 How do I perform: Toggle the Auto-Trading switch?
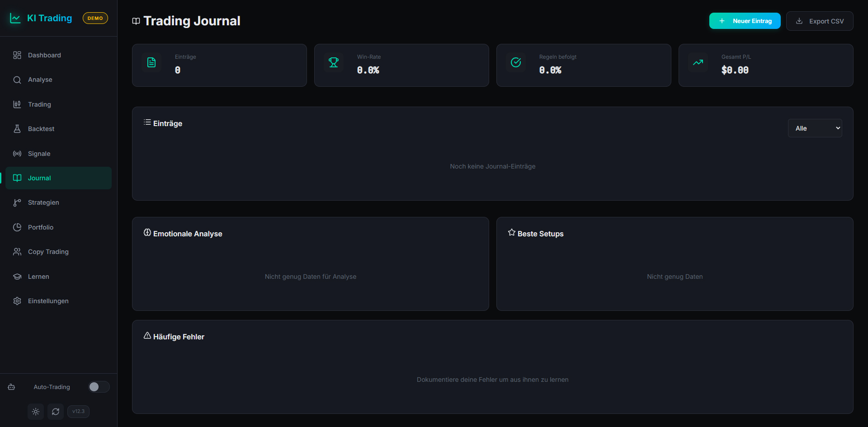pyautogui.click(x=99, y=387)
